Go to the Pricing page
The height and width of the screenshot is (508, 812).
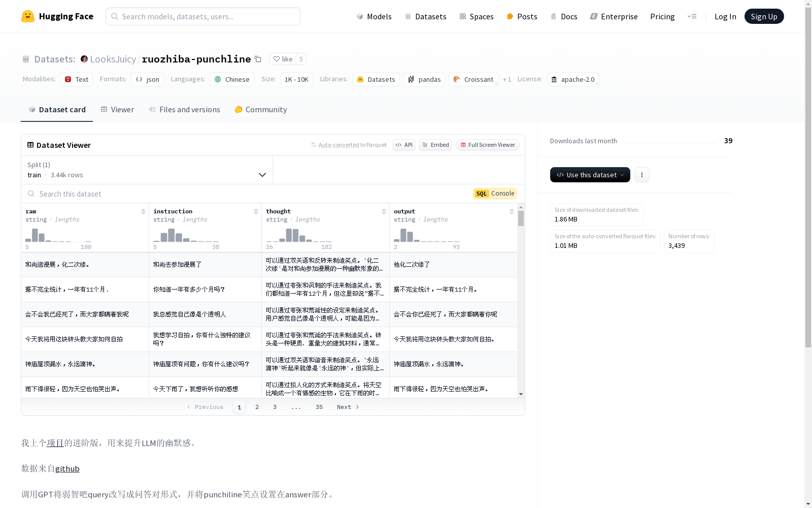pos(662,16)
